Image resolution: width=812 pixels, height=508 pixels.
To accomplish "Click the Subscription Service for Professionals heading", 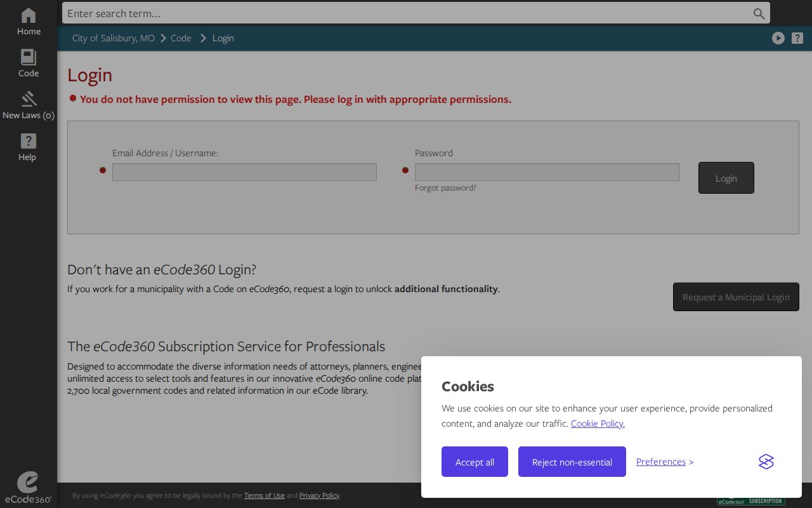I will point(226,346).
